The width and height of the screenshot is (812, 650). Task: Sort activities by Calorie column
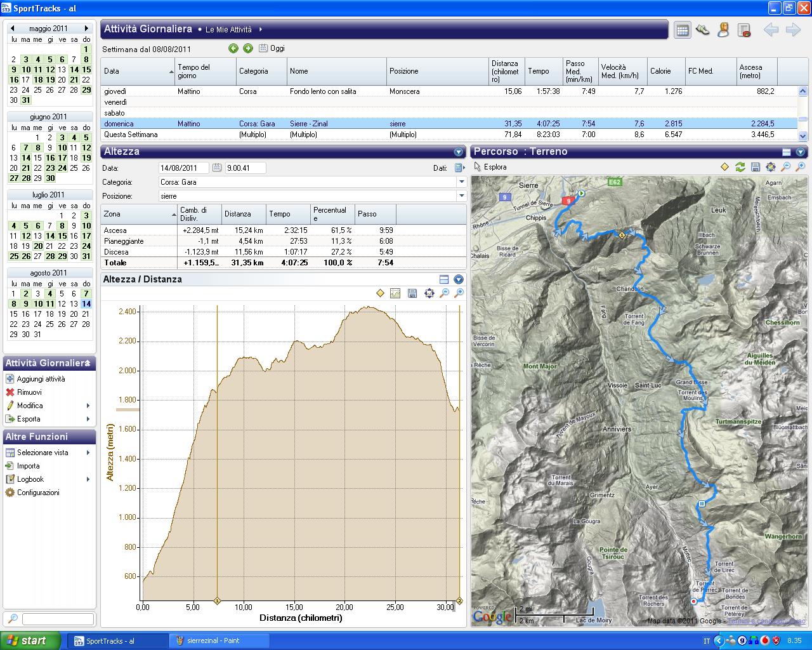(666, 71)
